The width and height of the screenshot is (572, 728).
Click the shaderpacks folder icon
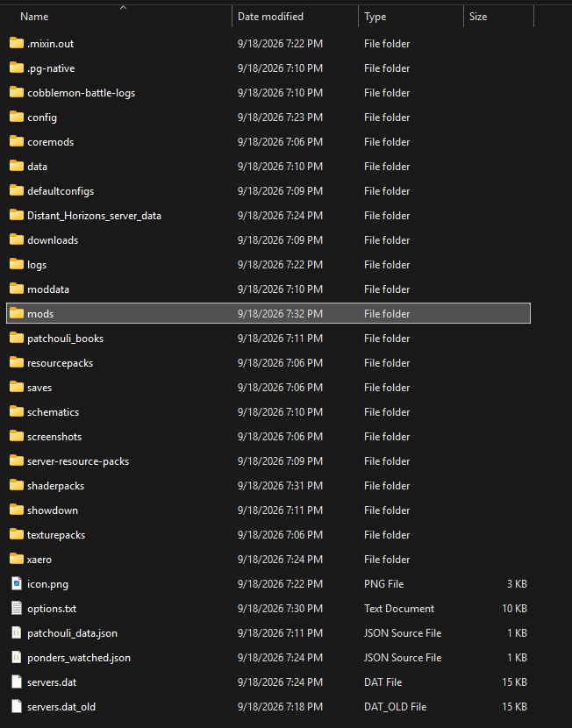pyautogui.click(x=17, y=486)
